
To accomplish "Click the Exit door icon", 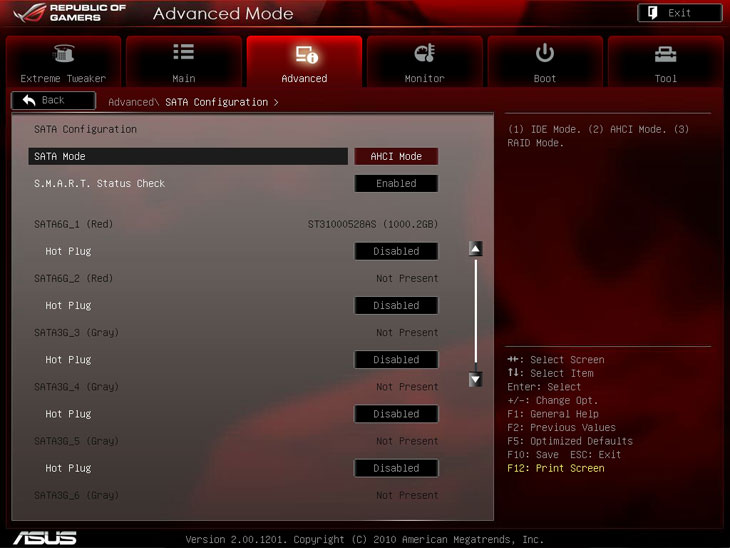I will click(652, 13).
